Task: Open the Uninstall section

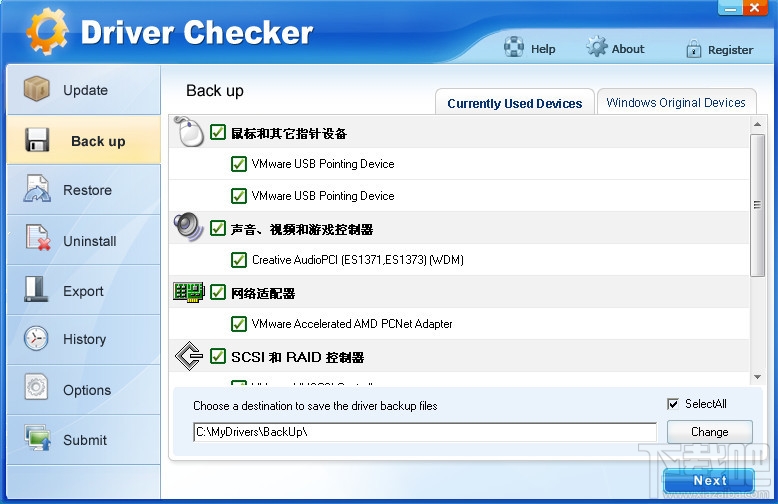Action: click(x=83, y=240)
